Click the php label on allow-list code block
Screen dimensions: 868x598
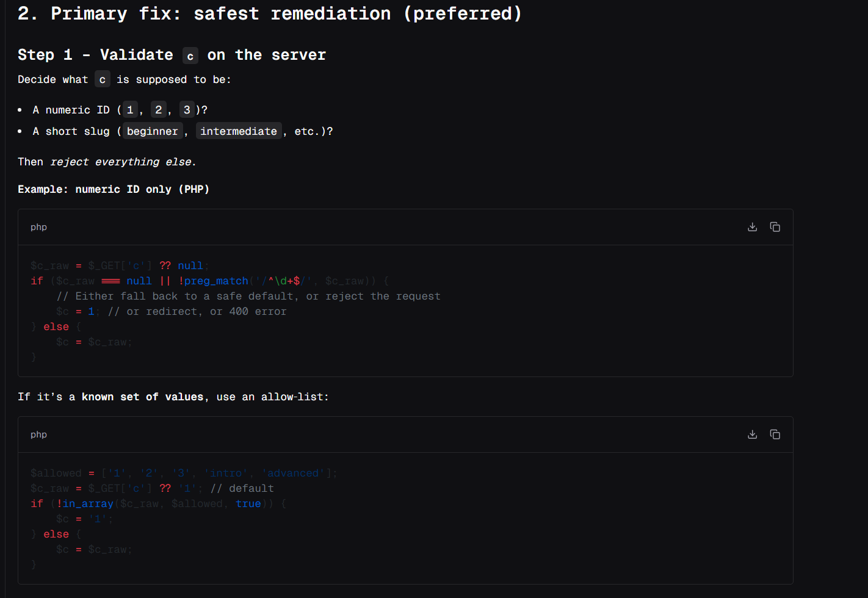pos(38,434)
